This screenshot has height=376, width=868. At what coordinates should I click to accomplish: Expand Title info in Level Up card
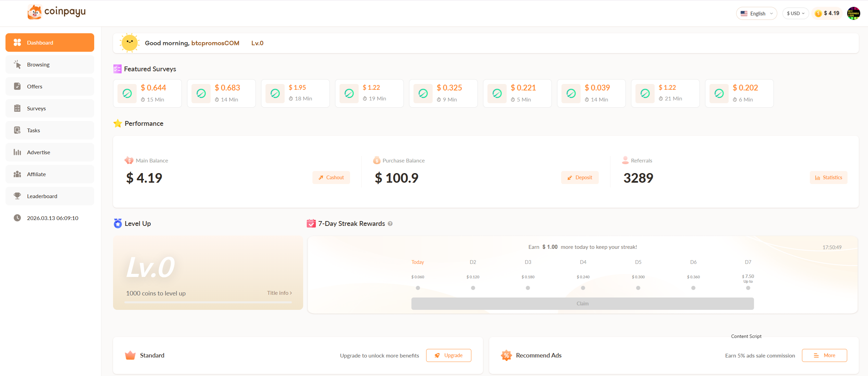[279, 293]
